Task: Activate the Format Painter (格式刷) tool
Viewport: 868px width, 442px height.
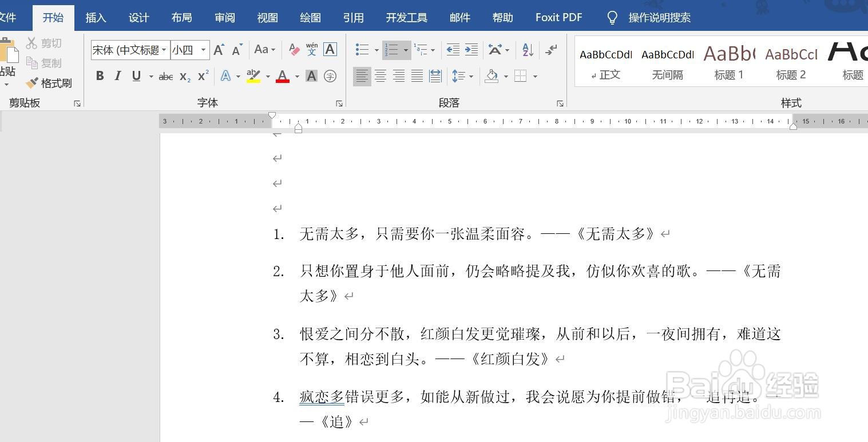Action: tap(49, 83)
